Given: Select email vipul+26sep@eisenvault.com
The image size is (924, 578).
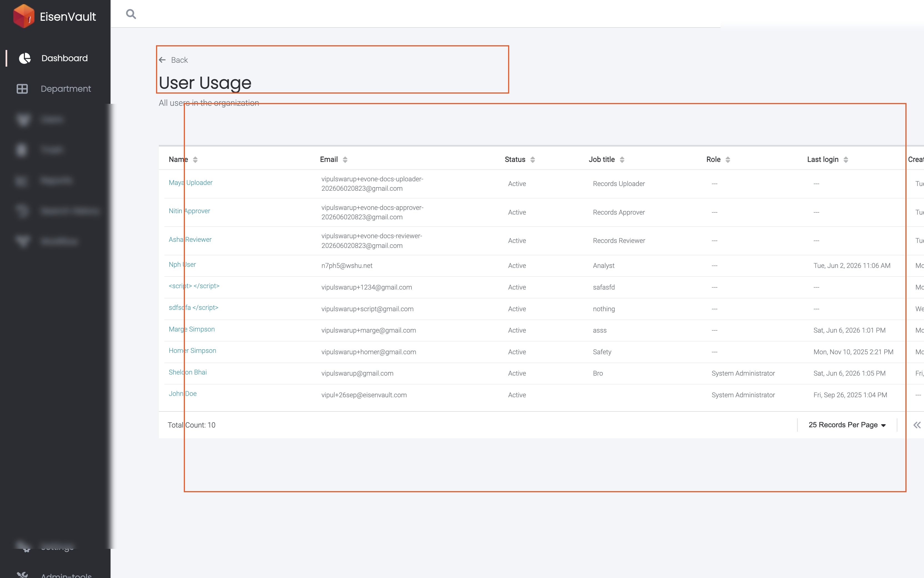Looking at the screenshot, I should click(x=364, y=395).
